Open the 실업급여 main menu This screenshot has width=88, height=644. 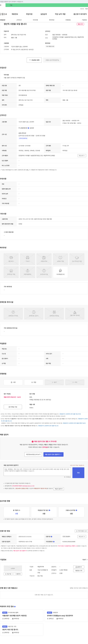[44, 14]
